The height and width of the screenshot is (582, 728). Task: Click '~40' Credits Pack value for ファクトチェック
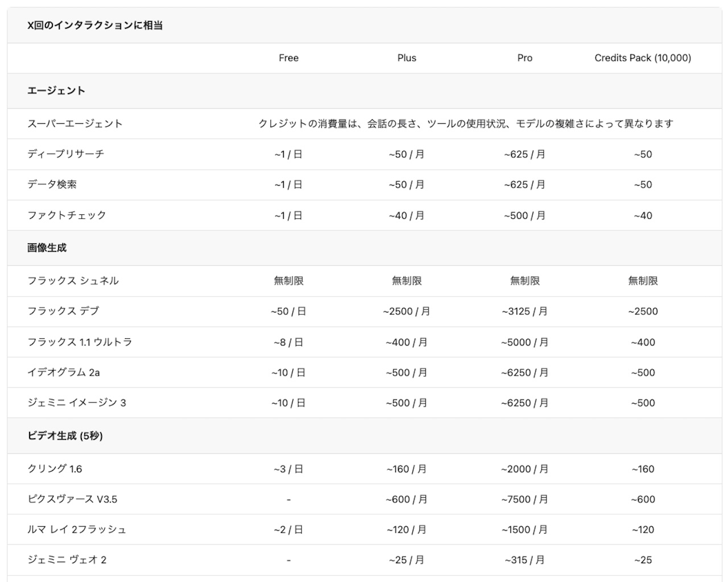pos(643,216)
